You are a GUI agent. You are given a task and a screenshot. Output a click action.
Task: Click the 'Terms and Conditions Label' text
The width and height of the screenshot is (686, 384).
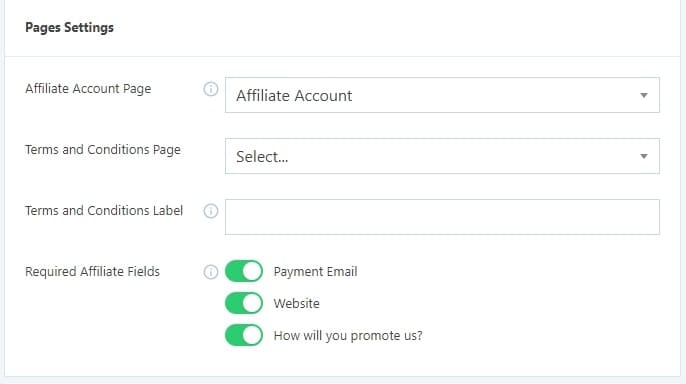pos(104,210)
